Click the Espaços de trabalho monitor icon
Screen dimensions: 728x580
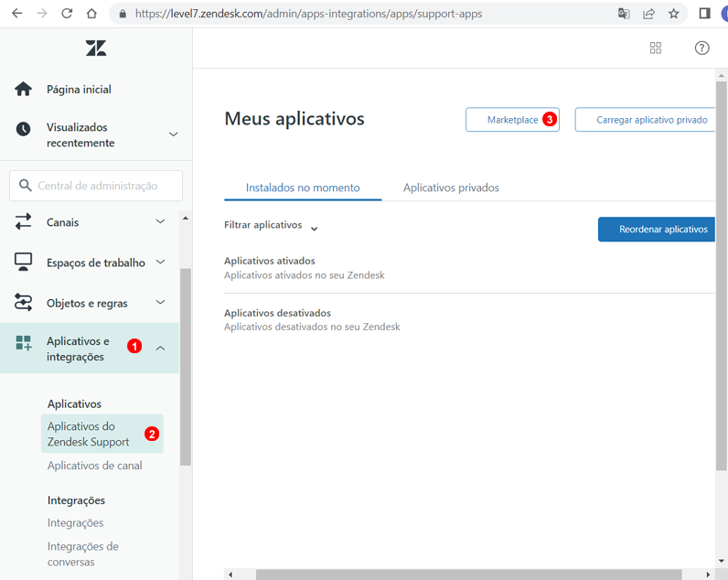(23, 262)
